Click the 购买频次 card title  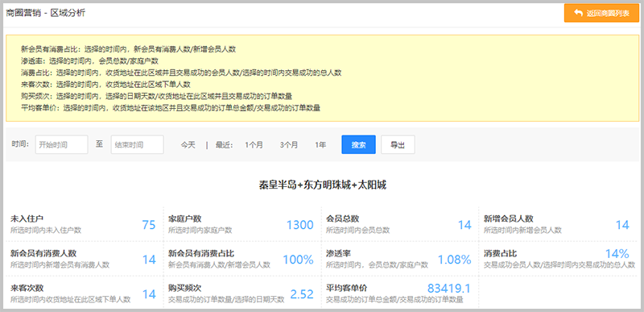pos(185,288)
